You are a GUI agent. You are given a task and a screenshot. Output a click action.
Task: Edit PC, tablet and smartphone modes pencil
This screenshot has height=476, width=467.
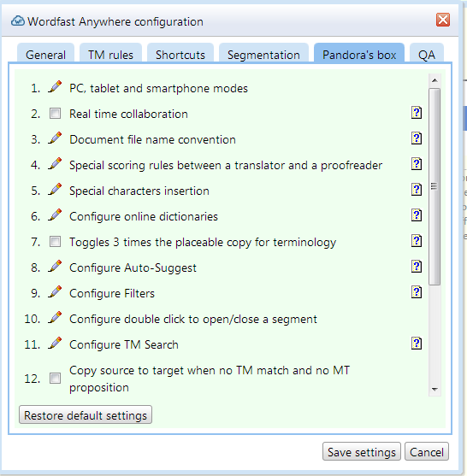click(55, 87)
